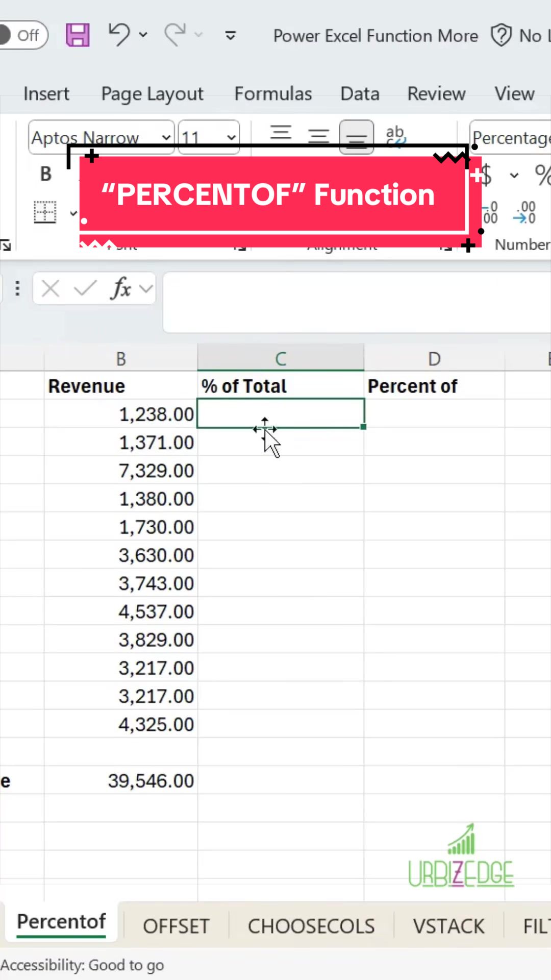Click the purple Save icon
Screen dimensions: 551x980
[x=78, y=35]
